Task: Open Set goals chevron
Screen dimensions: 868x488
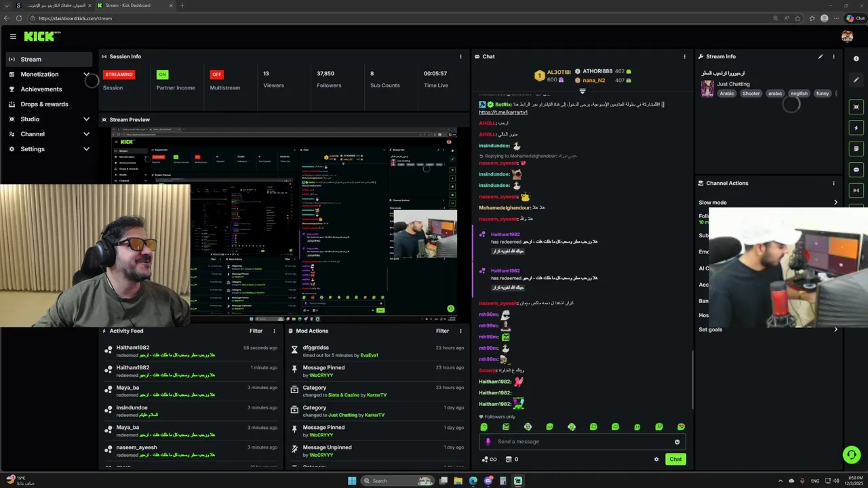Action: click(x=835, y=329)
